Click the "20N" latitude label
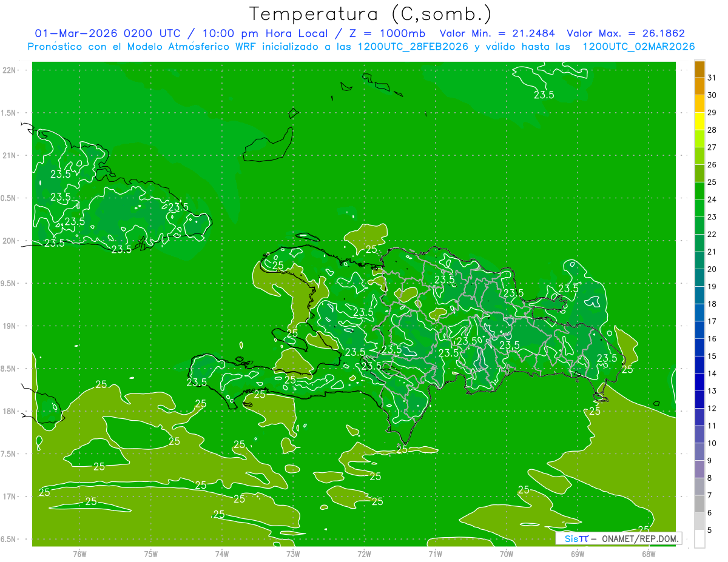Image resolution: width=728 pixels, height=562 pixels. point(9,241)
